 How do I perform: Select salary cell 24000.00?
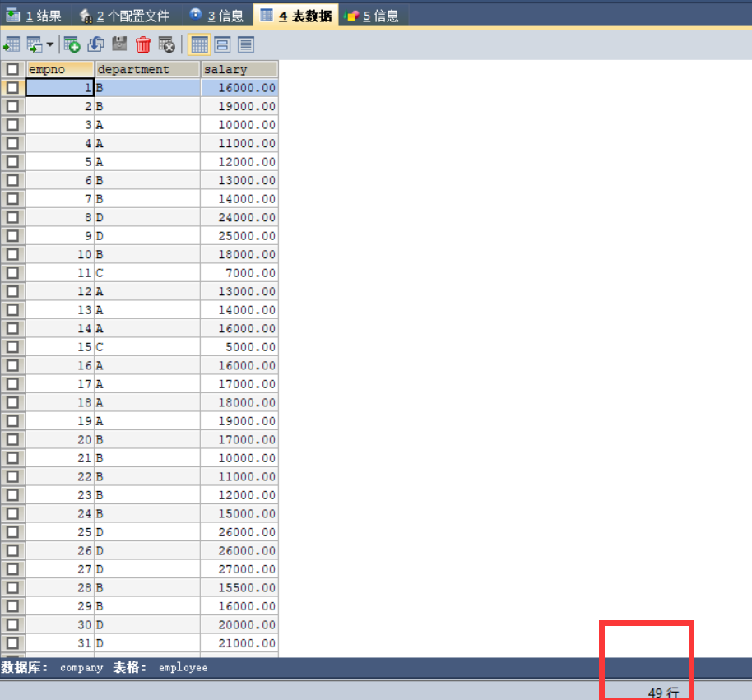239,217
